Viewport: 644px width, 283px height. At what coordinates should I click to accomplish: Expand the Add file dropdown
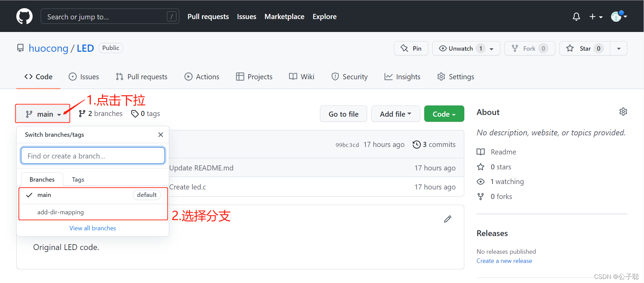tap(395, 114)
